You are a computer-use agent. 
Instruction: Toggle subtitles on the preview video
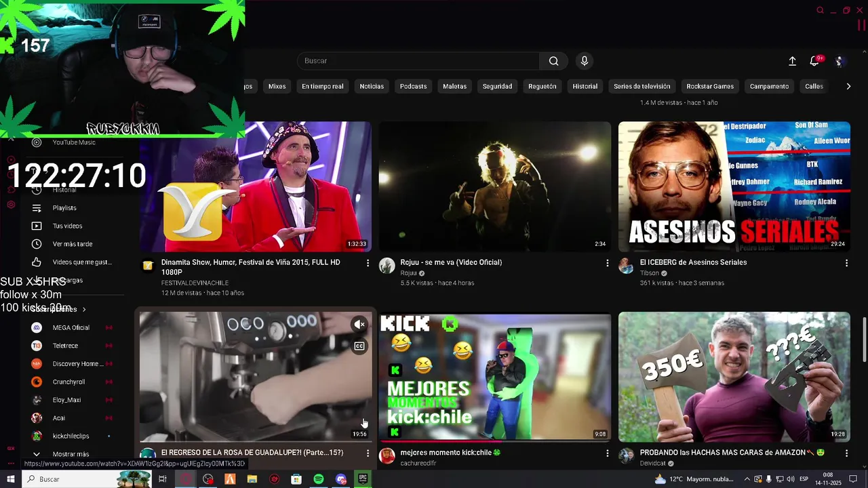tap(359, 346)
